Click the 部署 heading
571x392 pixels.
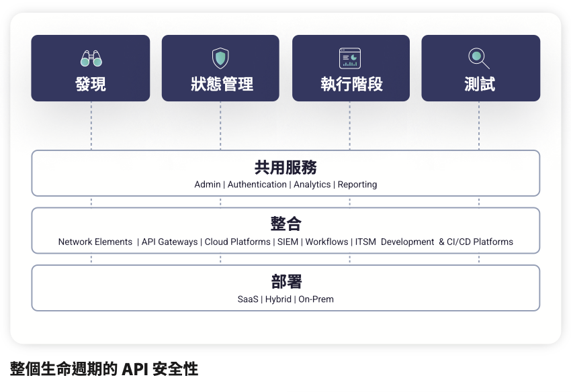[x=286, y=281]
